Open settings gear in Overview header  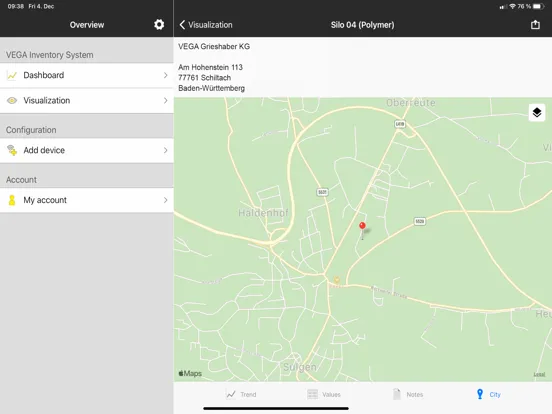(159, 25)
